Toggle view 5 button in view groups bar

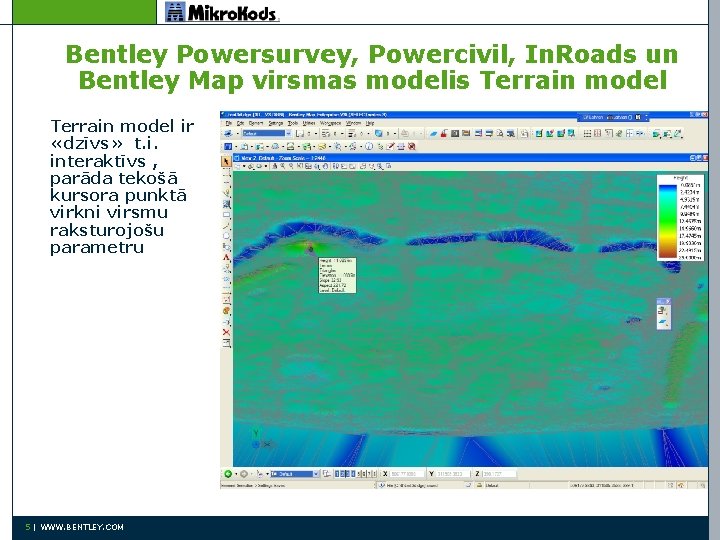(359, 474)
